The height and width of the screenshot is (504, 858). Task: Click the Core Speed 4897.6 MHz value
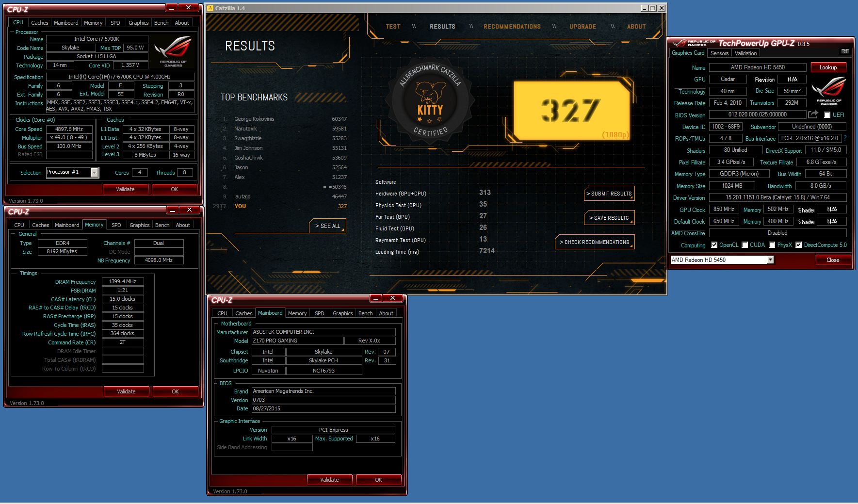pyautogui.click(x=69, y=129)
